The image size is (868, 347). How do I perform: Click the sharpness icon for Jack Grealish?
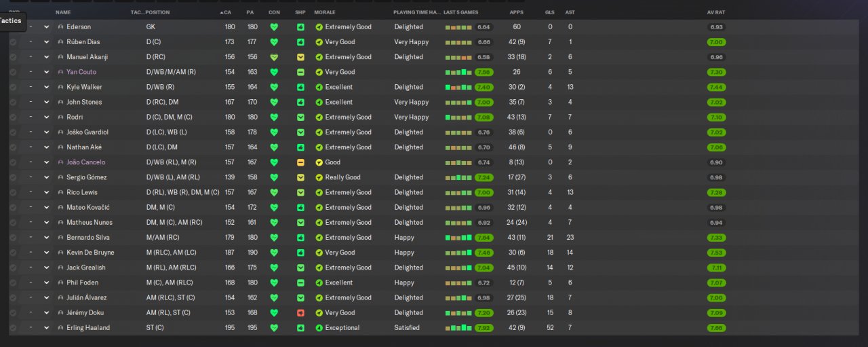pos(300,268)
